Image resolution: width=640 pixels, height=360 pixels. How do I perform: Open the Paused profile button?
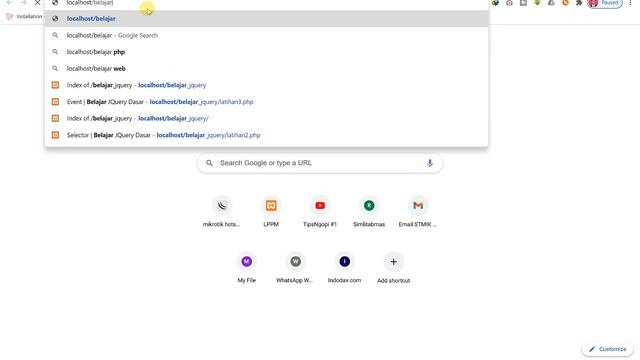pyautogui.click(x=605, y=3)
